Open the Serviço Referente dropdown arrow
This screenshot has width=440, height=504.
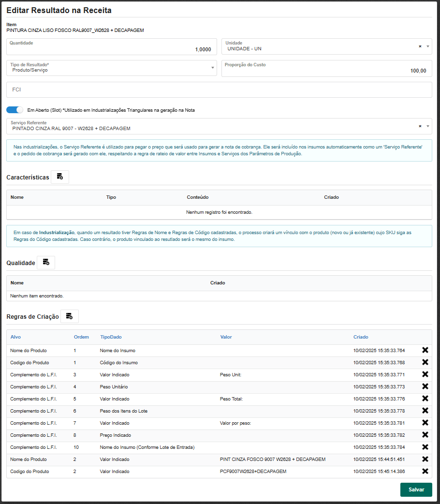pyautogui.click(x=427, y=126)
